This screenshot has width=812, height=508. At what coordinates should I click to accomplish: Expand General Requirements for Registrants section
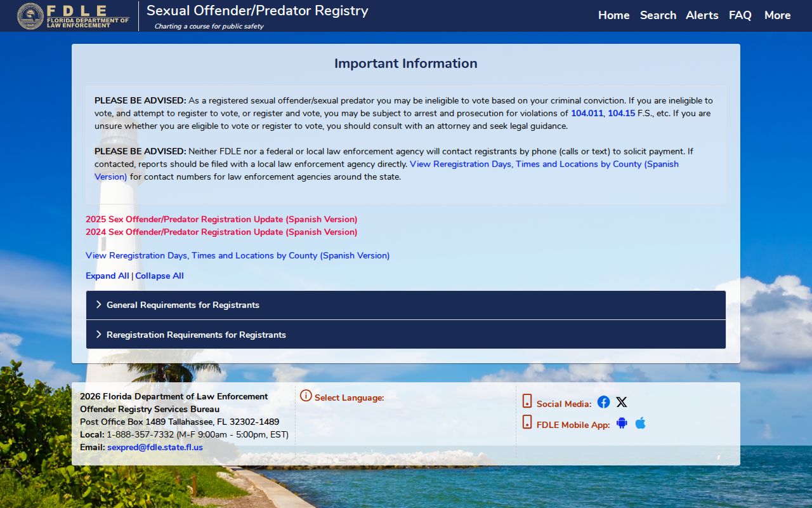[406, 305]
